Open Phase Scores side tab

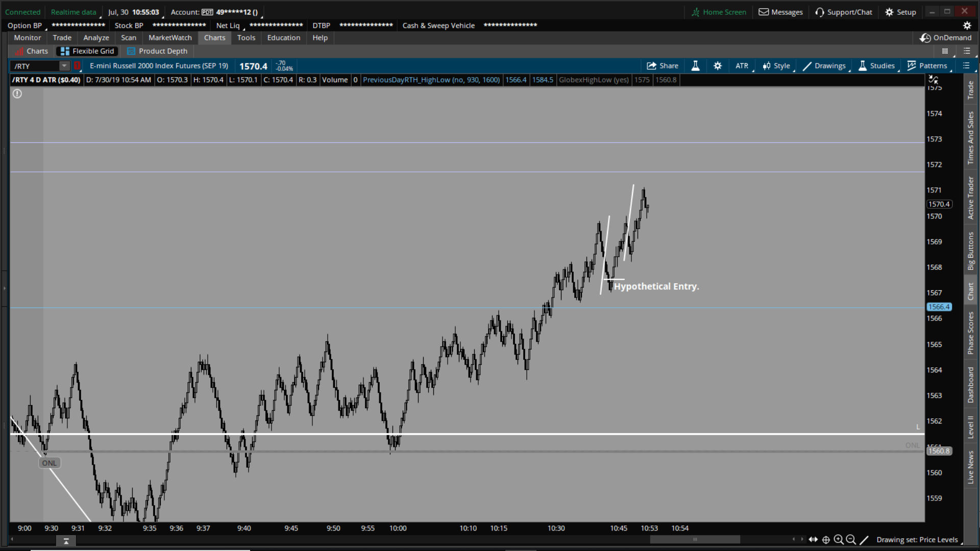[x=971, y=333]
